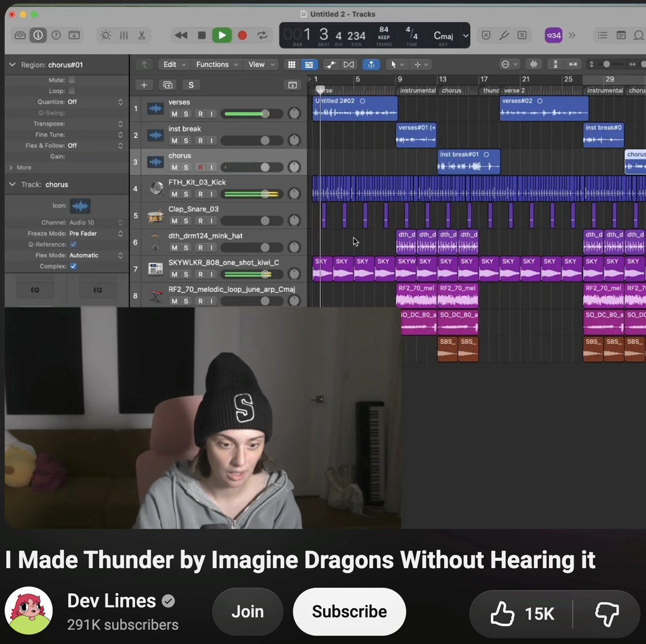
Task: Uncheck the Complex checkbox
Action: [x=73, y=266]
